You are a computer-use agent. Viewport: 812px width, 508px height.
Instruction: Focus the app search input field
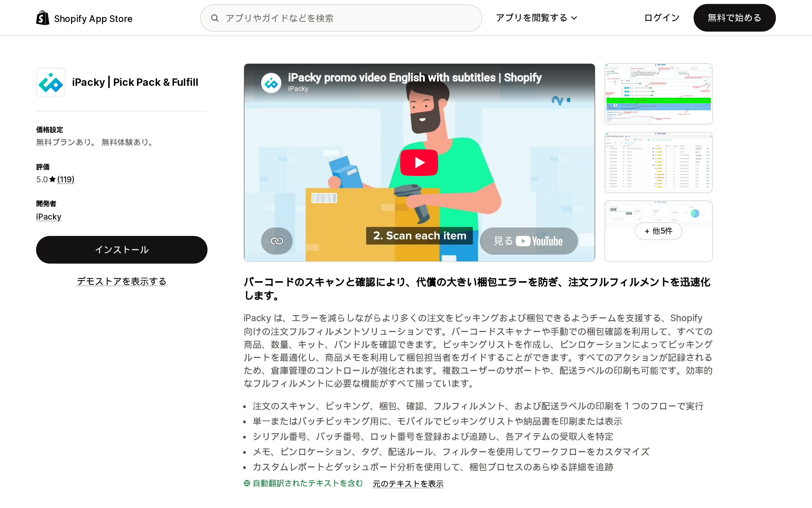click(x=341, y=18)
